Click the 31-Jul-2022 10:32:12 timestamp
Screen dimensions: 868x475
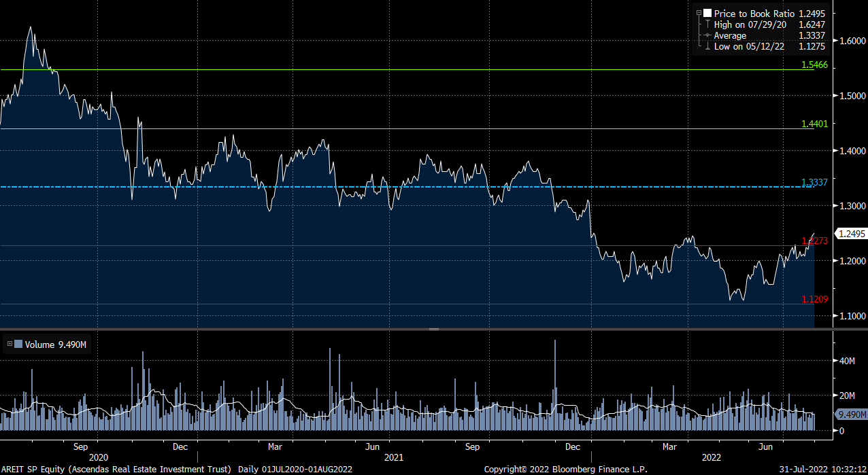pos(822,470)
